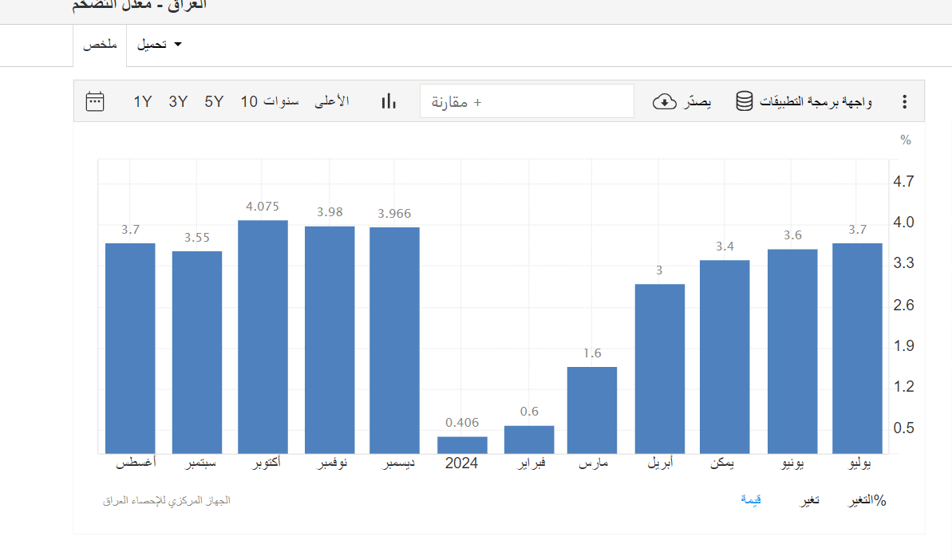Screen dimensions: 952x560
Task: Select the 1Y time range
Action: pos(144,101)
